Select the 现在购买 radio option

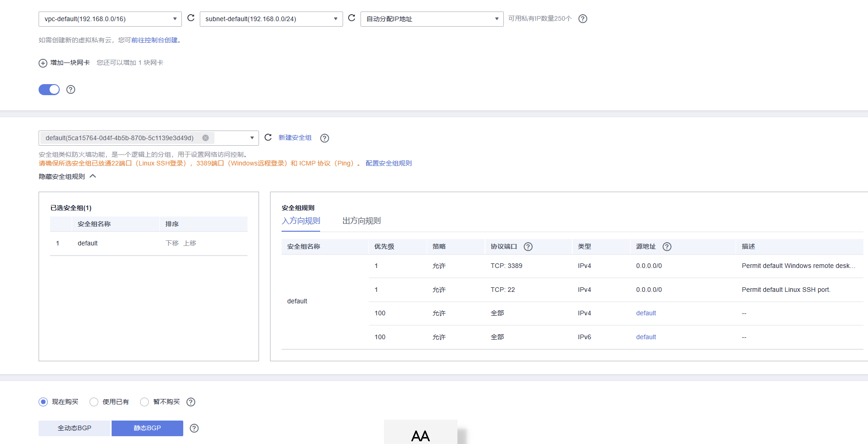[43, 402]
